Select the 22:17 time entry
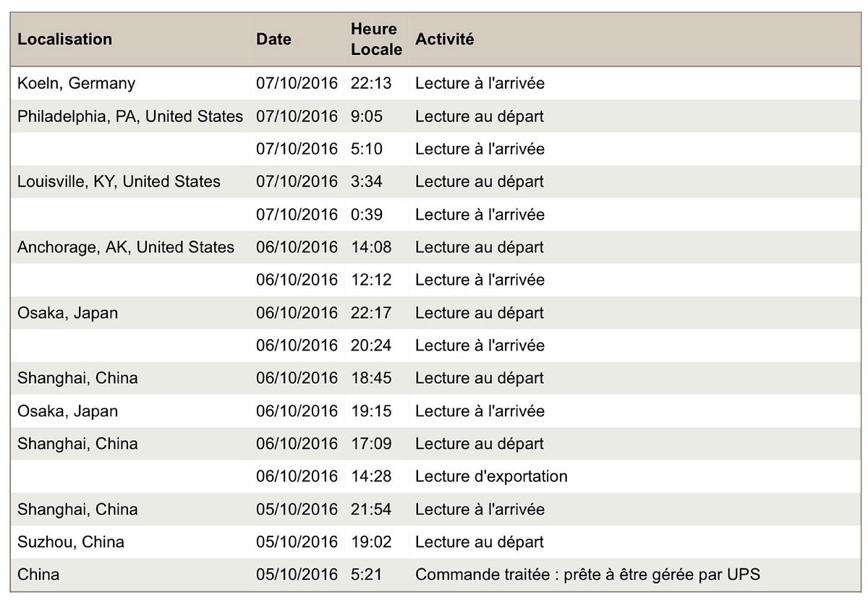Image resolution: width=868 pixels, height=600 pixels. 370,313
